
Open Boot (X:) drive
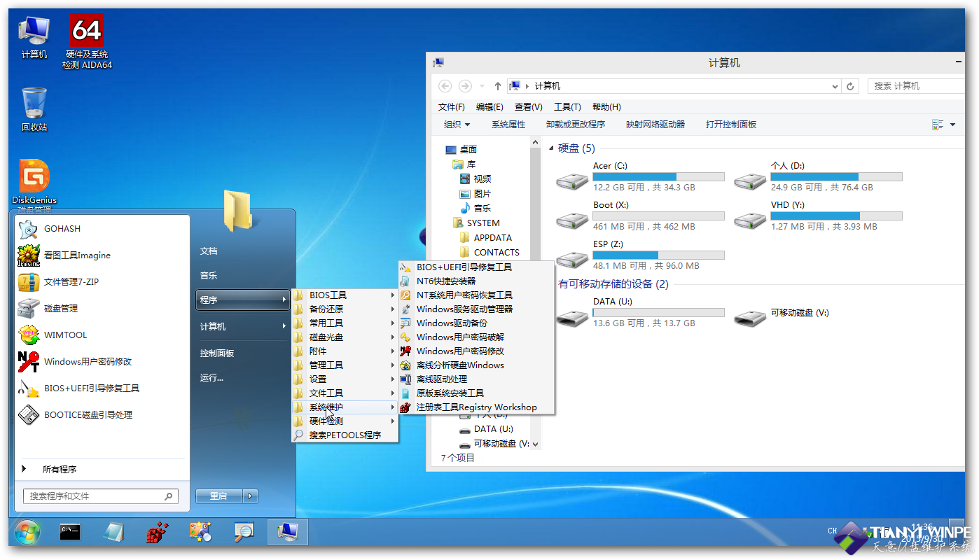[640, 216]
